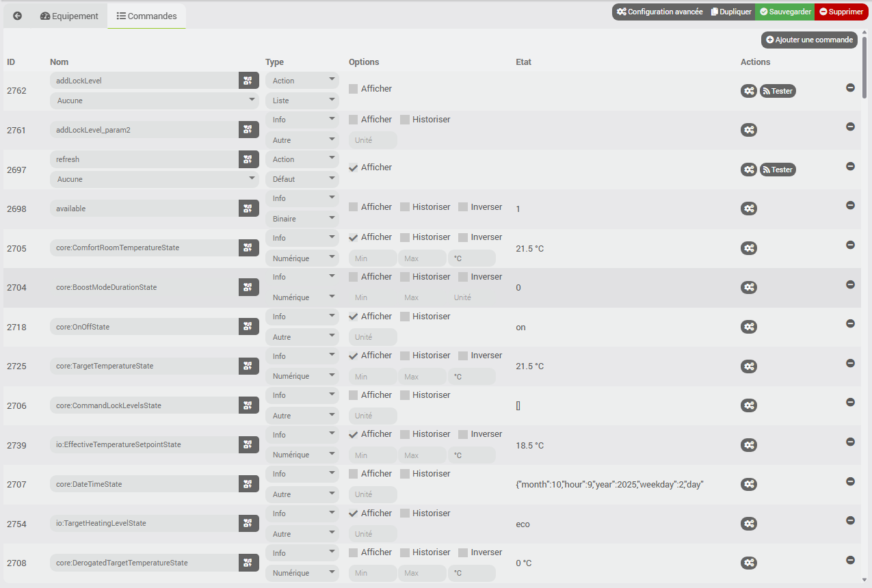872x588 pixels.
Task: Click the back arrow icon
Action: pos(18,16)
